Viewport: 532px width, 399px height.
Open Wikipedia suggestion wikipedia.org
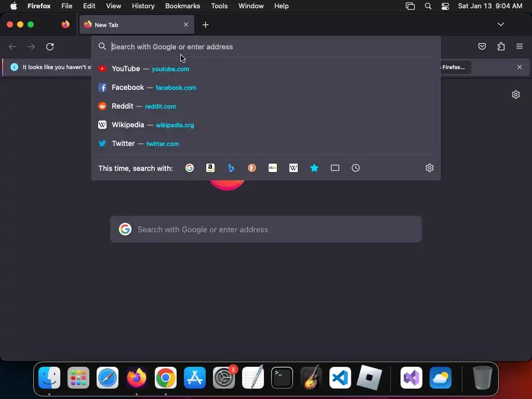(266, 125)
